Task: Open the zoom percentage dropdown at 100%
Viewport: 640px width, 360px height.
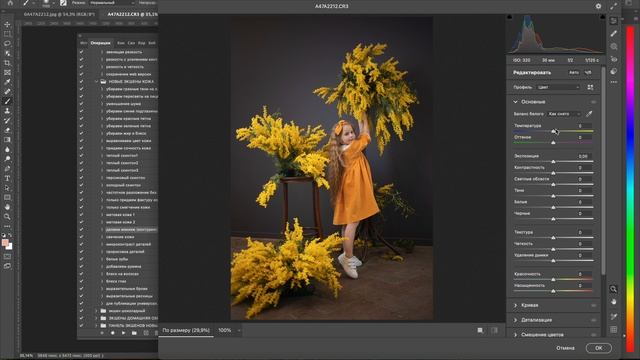Action: pos(239,330)
